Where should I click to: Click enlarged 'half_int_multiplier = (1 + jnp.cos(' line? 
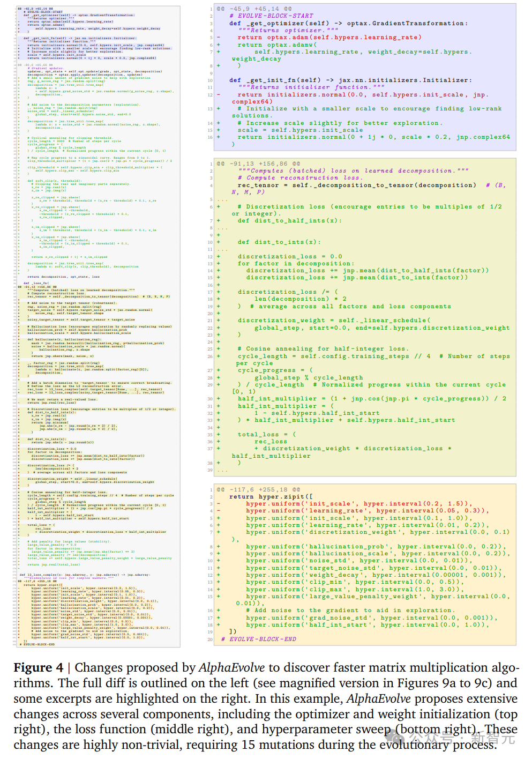click(372, 398)
